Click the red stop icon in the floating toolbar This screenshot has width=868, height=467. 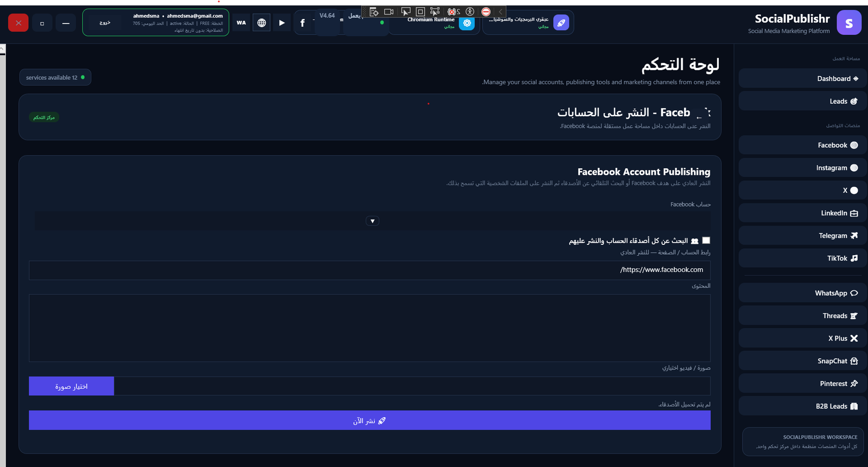[x=486, y=11]
